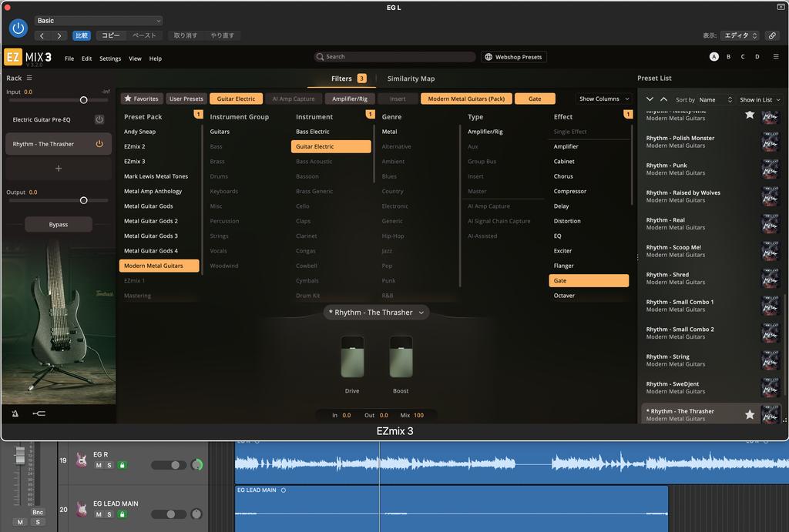The image size is (789, 532).
Task: Click the EG LEAD MAIN track guitar icon
Action: click(81, 509)
